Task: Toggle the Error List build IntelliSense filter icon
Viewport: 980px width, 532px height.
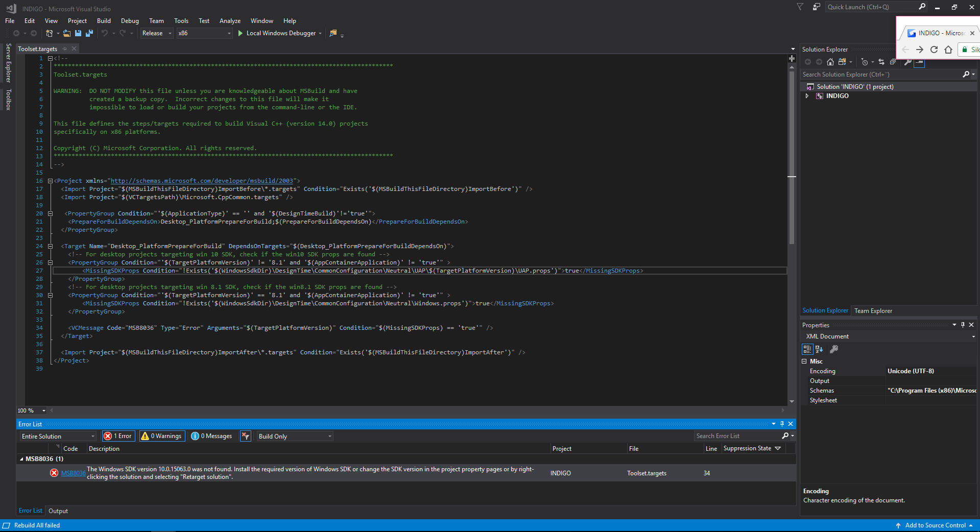Action: click(x=246, y=436)
